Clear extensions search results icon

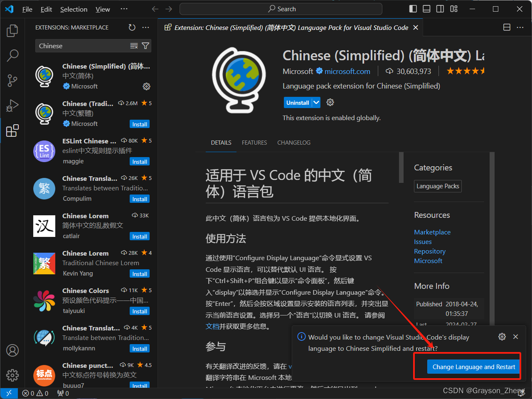pos(134,46)
